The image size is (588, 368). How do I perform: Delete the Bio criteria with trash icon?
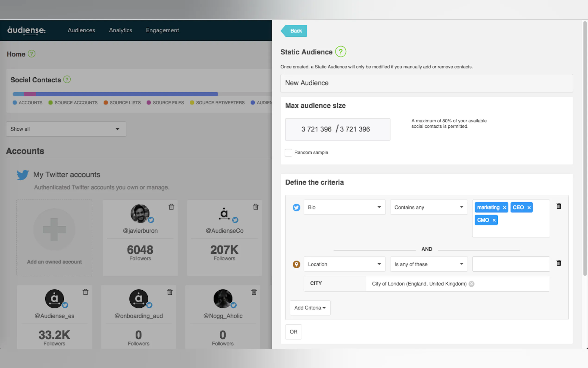[559, 206]
